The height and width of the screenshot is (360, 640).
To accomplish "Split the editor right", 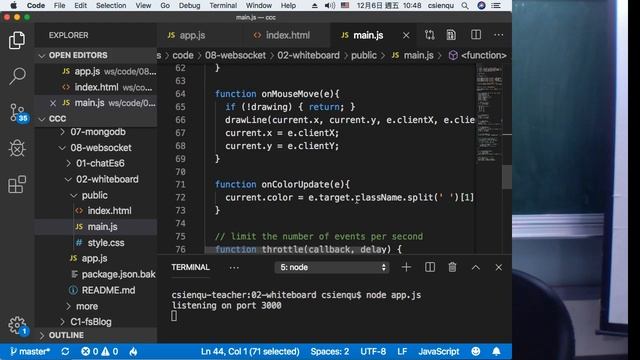I will point(476,35).
